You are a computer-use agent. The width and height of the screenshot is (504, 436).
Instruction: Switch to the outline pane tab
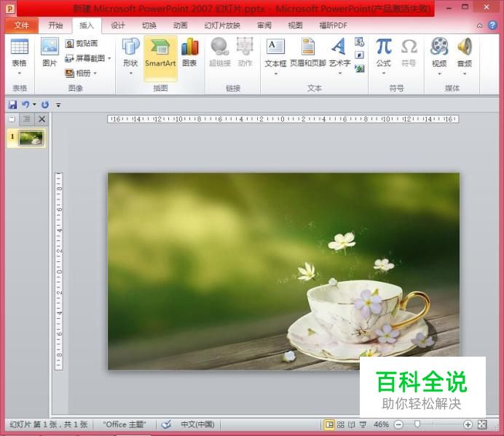coord(27,119)
